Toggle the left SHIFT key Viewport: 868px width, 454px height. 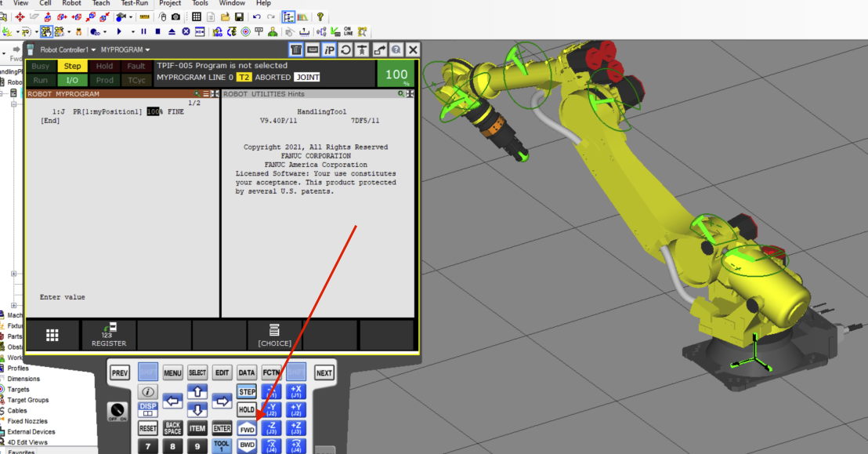[148, 372]
